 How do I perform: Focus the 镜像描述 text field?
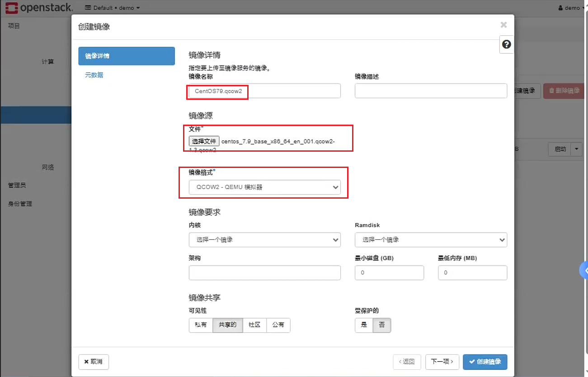(431, 91)
